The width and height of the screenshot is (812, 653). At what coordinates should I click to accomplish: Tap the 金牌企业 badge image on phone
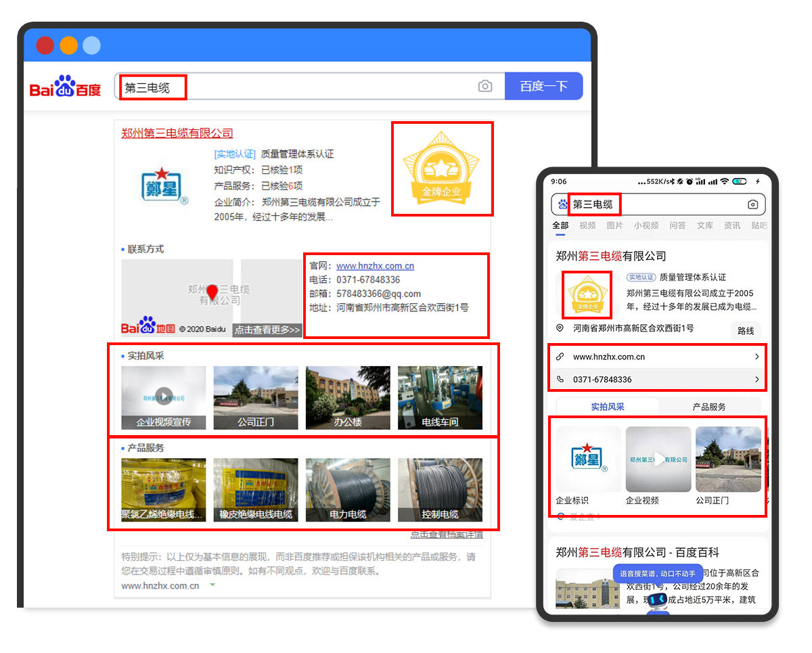point(587,295)
